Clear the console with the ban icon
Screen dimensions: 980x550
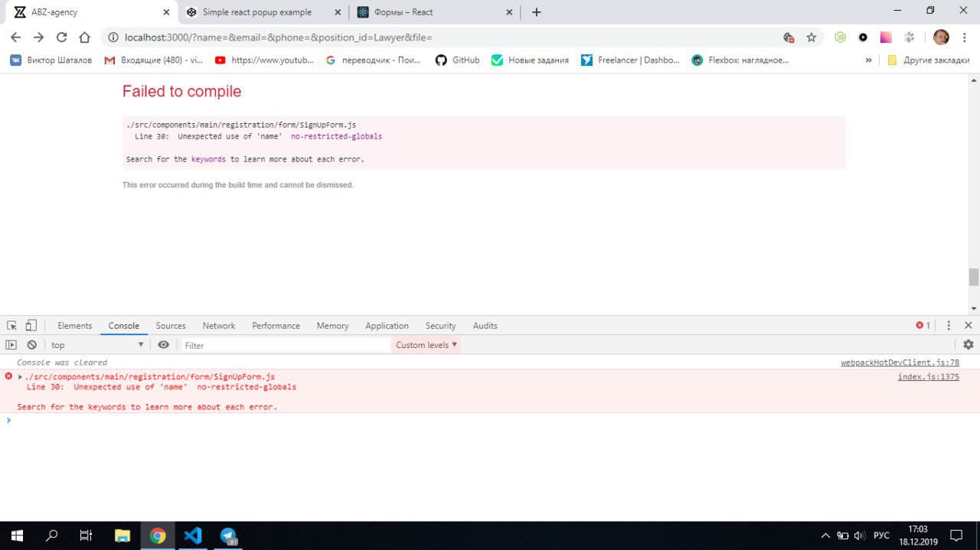(31, 345)
